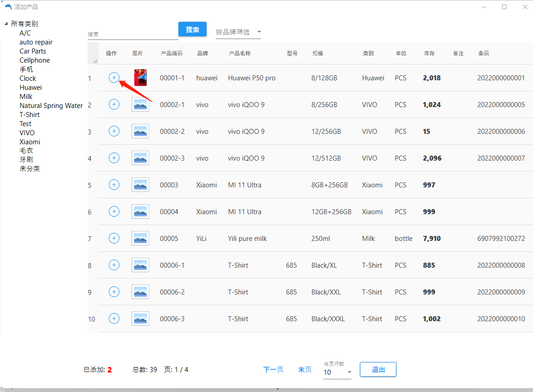The image size is (533, 392).
Task: Open placeholder image for product 00002-3
Action: (140, 158)
